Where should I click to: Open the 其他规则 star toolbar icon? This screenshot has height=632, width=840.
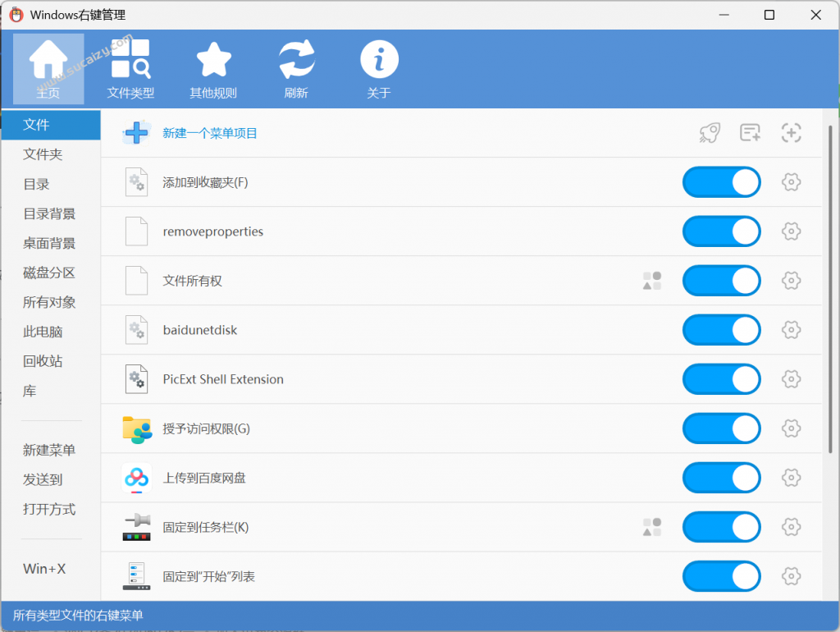tap(213, 69)
